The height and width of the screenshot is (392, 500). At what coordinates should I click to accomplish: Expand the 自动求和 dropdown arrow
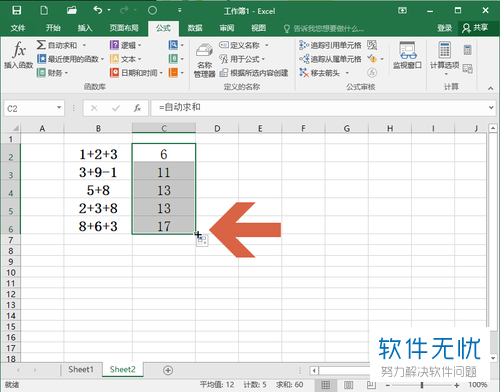coord(84,45)
